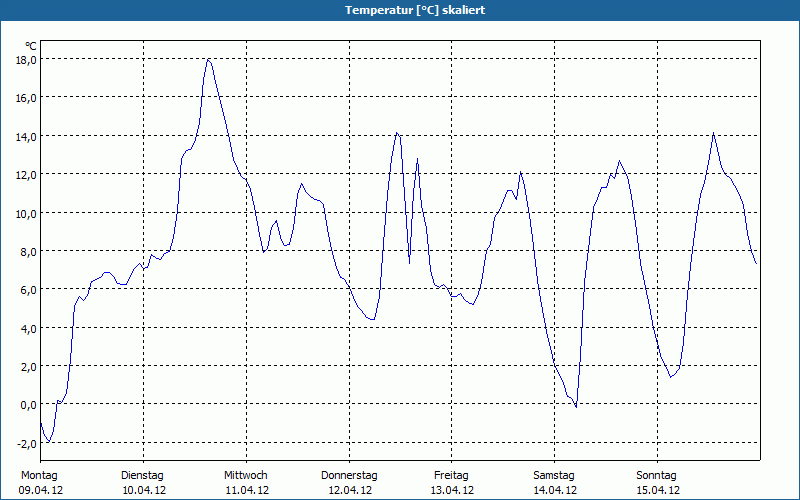Select the 'Dienstag' day label

[142, 476]
